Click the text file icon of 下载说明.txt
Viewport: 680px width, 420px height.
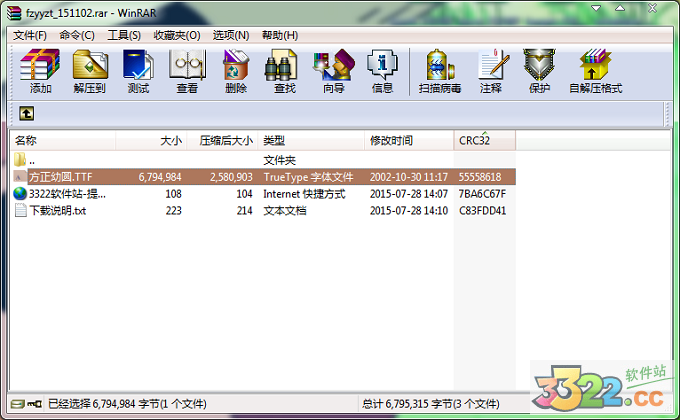click(20, 210)
